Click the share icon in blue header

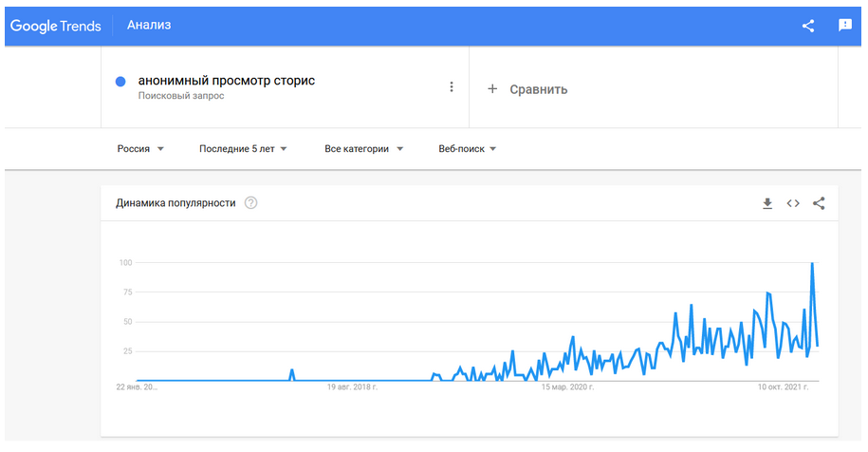[x=808, y=26]
